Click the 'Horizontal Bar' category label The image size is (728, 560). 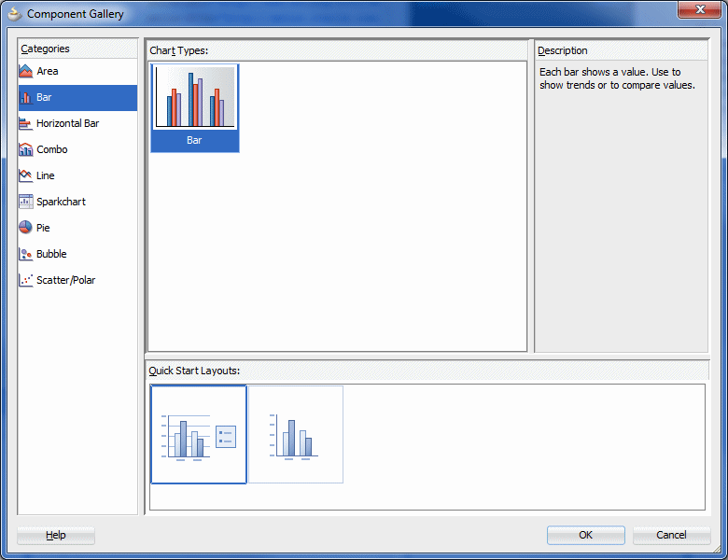click(68, 123)
